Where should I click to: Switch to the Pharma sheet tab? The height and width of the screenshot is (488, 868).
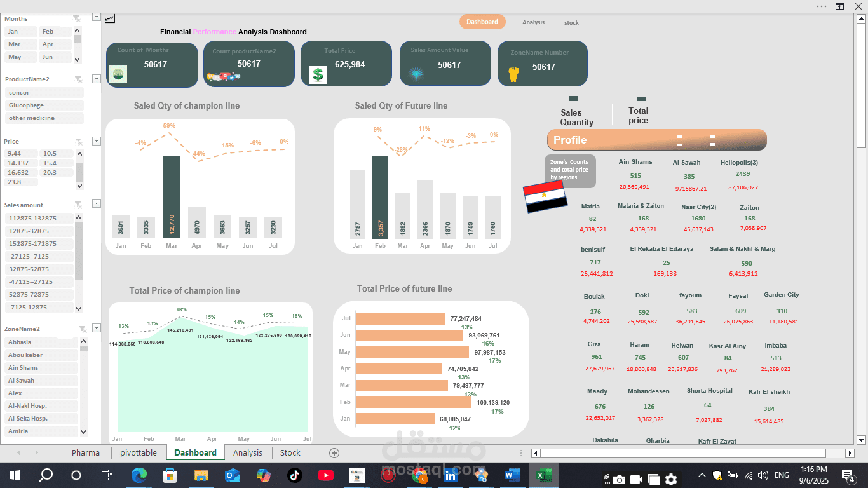coord(86,452)
